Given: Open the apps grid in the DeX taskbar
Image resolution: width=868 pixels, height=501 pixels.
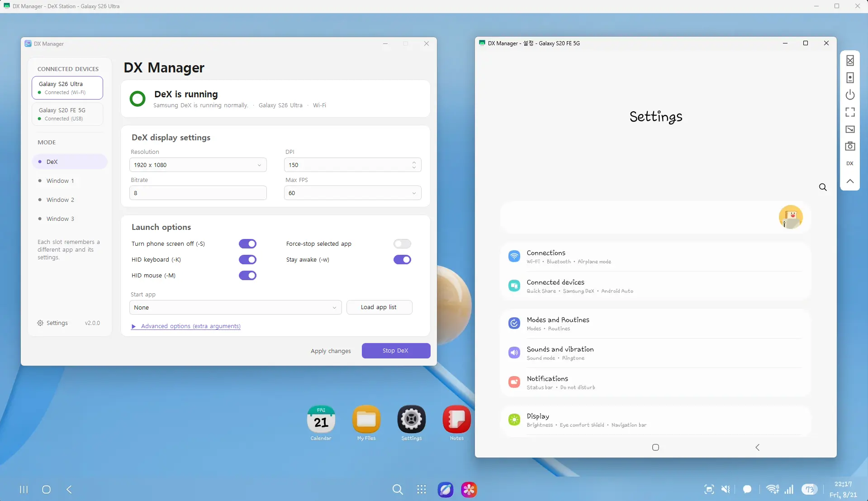Looking at the screenshot, I should pos(421,489).
